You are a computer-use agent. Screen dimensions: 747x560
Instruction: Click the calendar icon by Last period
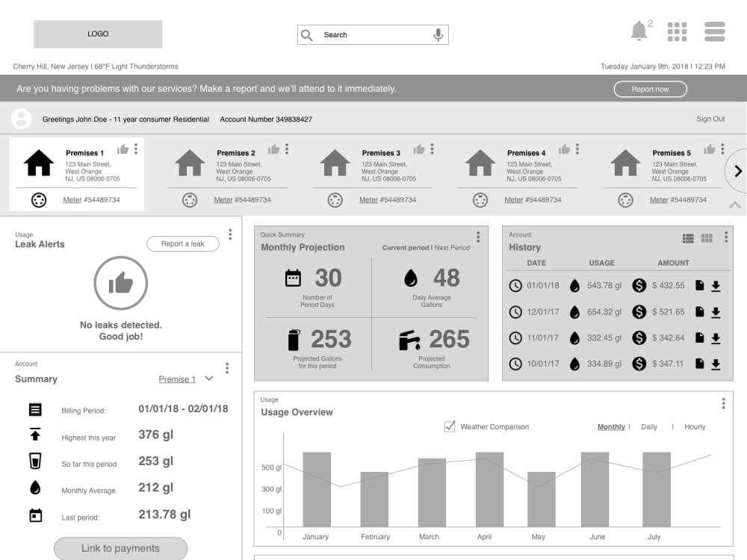click(x=36, y=515)
